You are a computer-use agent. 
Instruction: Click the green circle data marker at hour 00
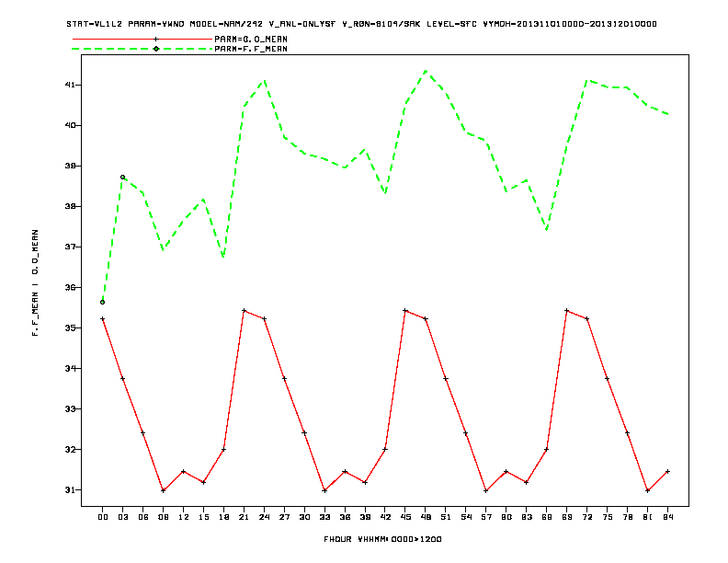click(x=103, y=303)
